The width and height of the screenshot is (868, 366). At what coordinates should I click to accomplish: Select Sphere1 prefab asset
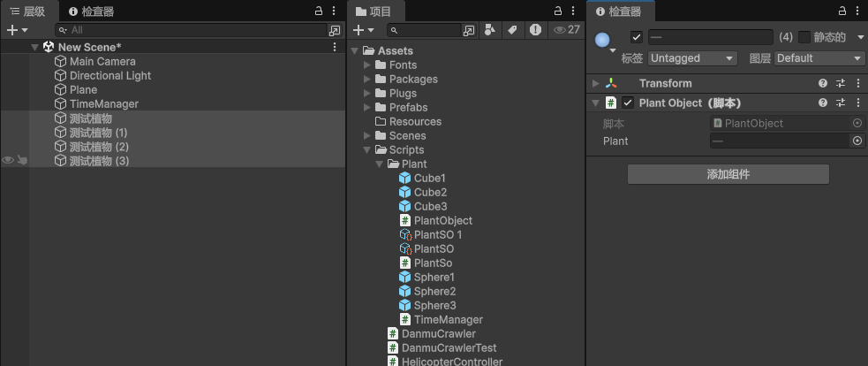(x=426, y=278)
